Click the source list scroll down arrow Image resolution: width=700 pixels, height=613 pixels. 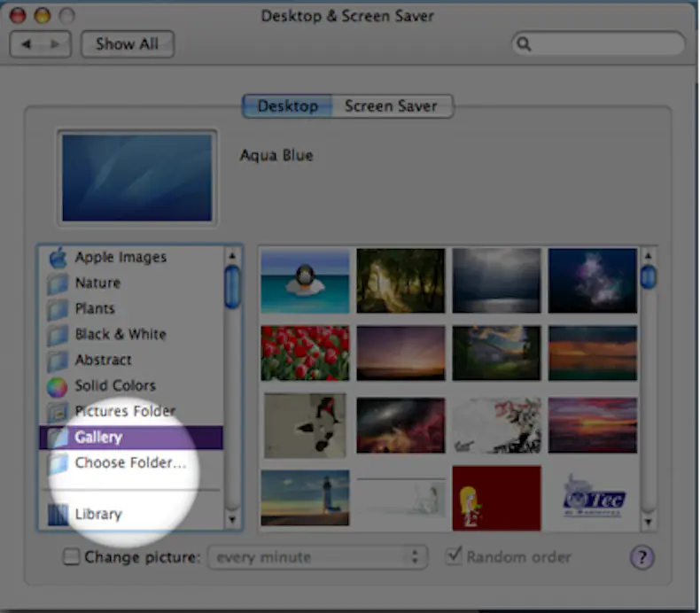coord(232,519)
